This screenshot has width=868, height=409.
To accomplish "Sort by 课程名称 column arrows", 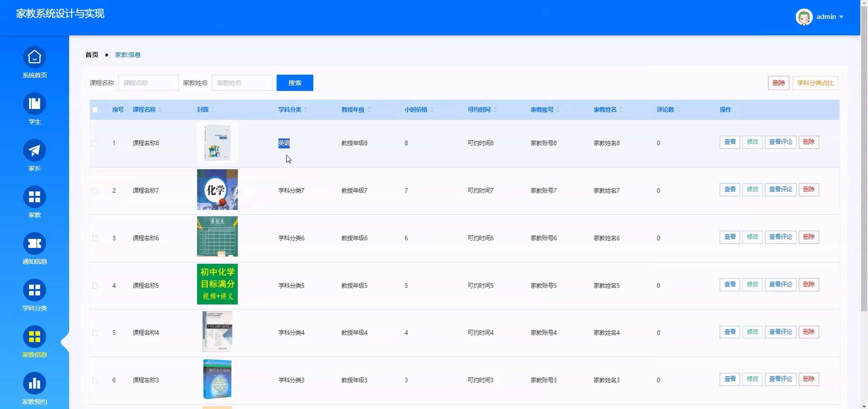I will pyautogui.click(x=160, y=110).
